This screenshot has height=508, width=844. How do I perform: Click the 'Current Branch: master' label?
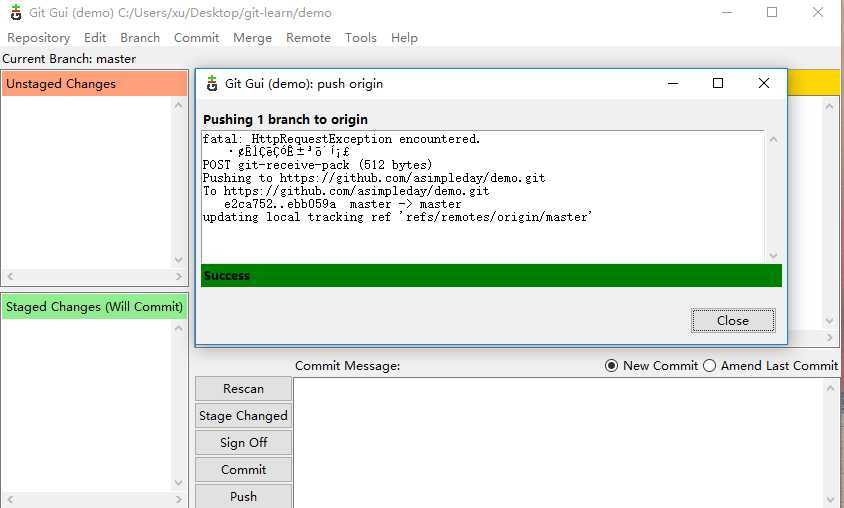(x=69, y=59)
